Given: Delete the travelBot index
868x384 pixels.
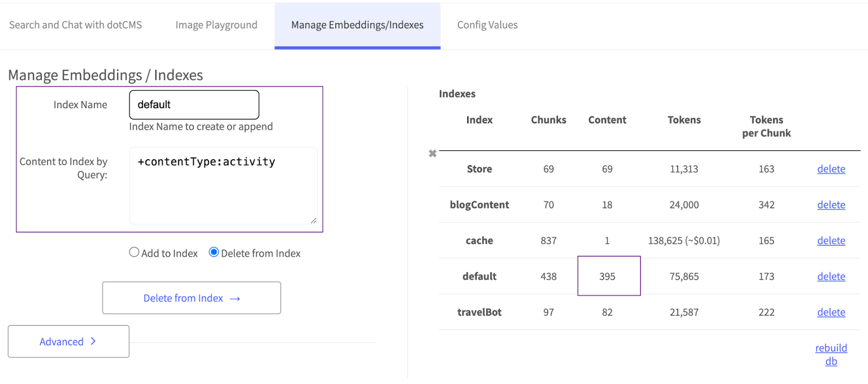Looking at the screenshot, I should (x=831, y=312).
